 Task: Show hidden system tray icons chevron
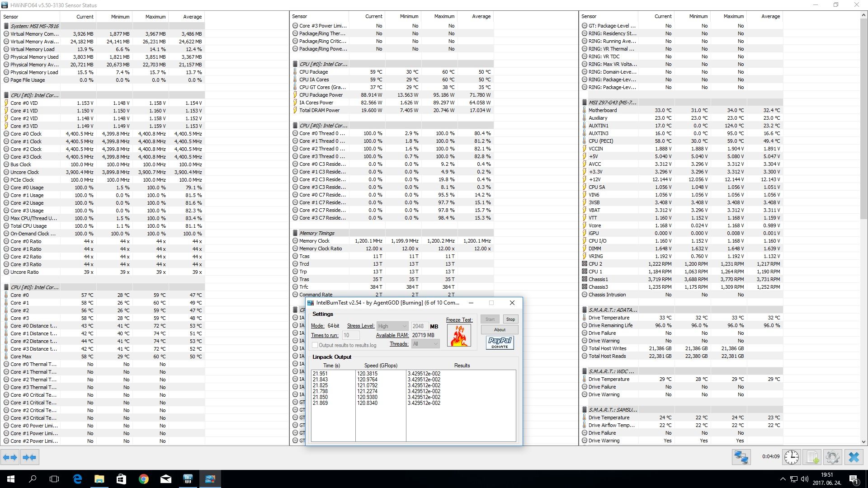[783, 479]
